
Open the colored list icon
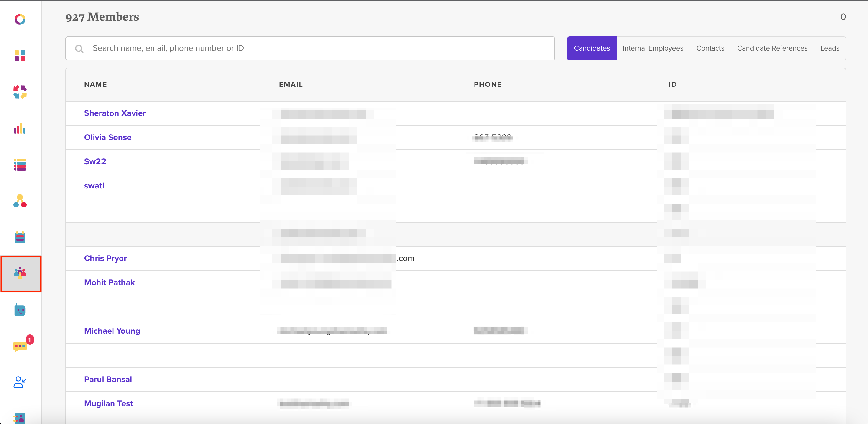tap(20, 165)
